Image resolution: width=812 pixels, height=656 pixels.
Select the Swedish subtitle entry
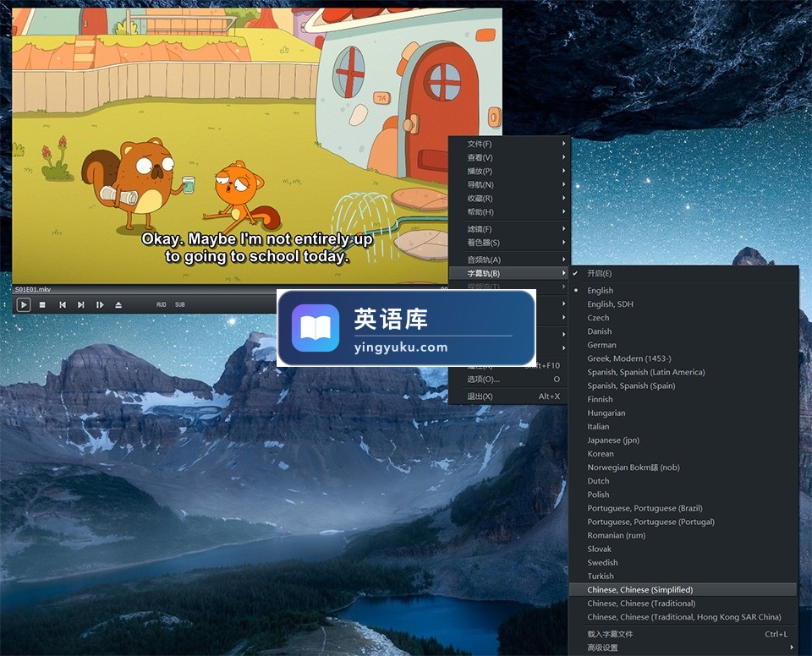click(683, 562)
